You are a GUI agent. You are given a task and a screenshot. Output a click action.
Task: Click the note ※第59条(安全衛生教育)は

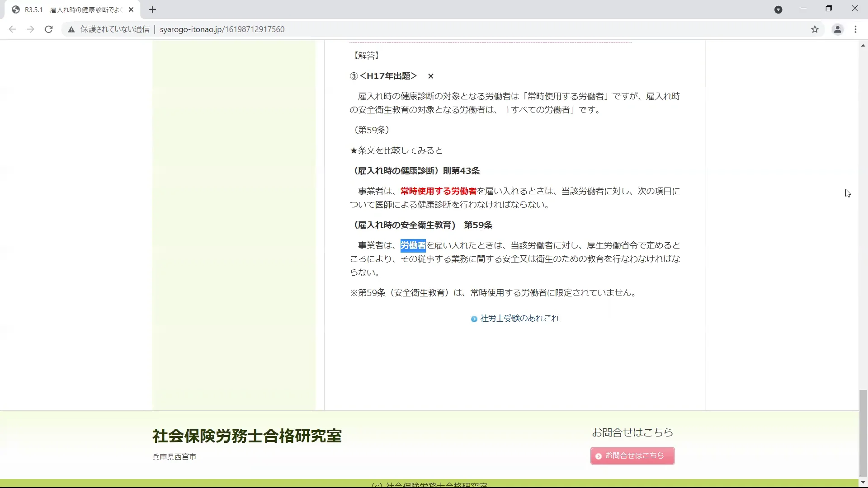pos(494,293)
